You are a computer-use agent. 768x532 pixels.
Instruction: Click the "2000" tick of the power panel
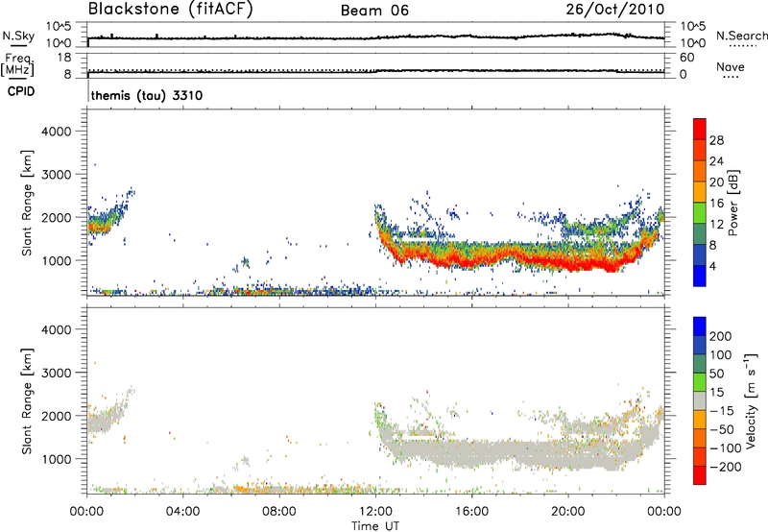(56, 217)
